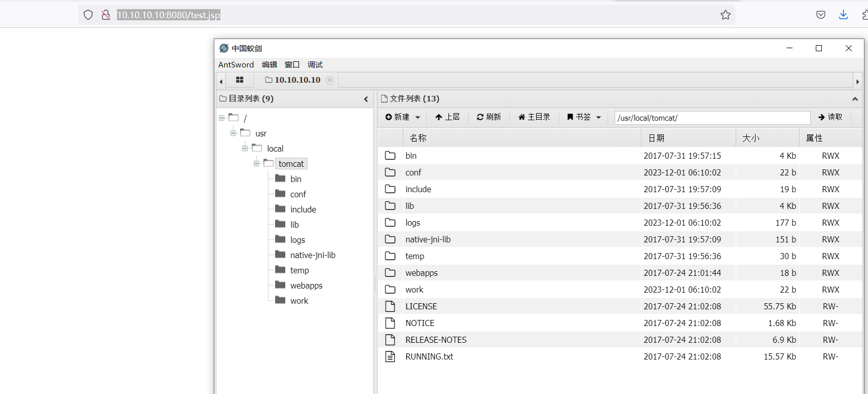Select native-jni-lib folder in tree
The height and width of the screenshot is (394, 868).
tap(313, 255)
